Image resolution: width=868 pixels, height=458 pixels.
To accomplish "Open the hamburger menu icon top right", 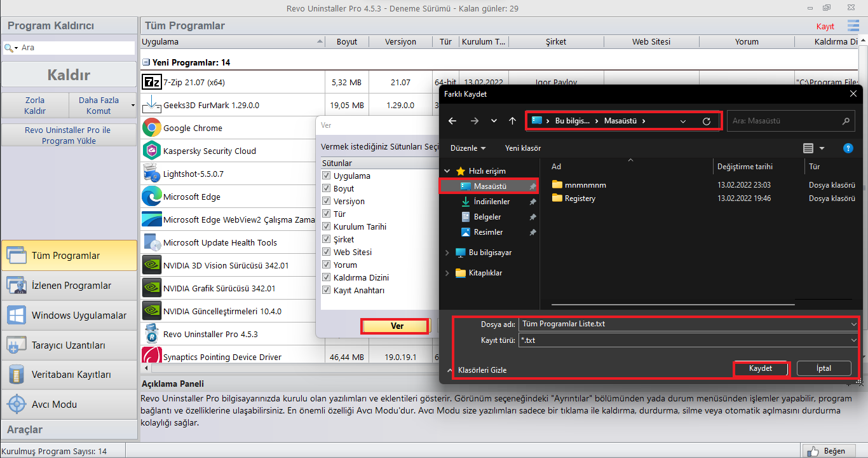I will [x=853, y=25].
